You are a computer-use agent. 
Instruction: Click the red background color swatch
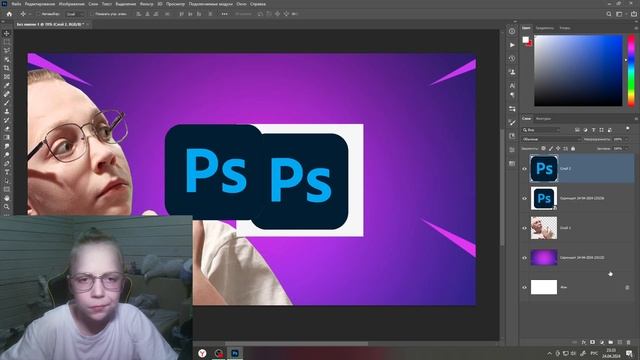tap(529, 43)
